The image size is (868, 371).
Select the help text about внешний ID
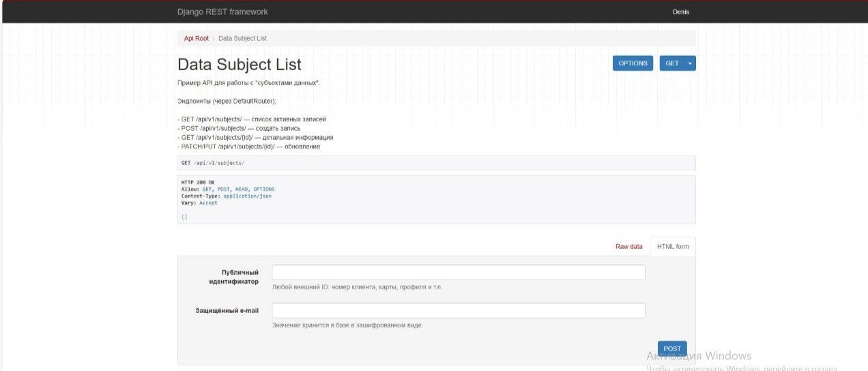357,287
